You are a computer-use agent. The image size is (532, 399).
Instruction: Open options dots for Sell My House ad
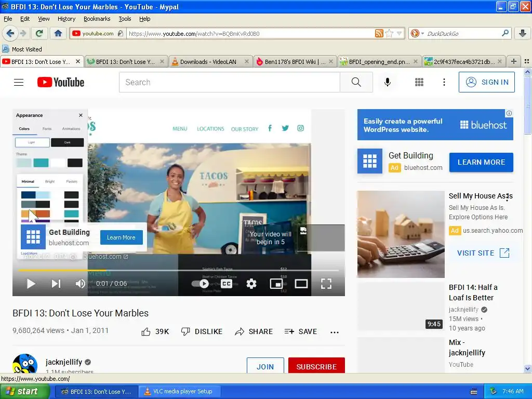point(507,197)
